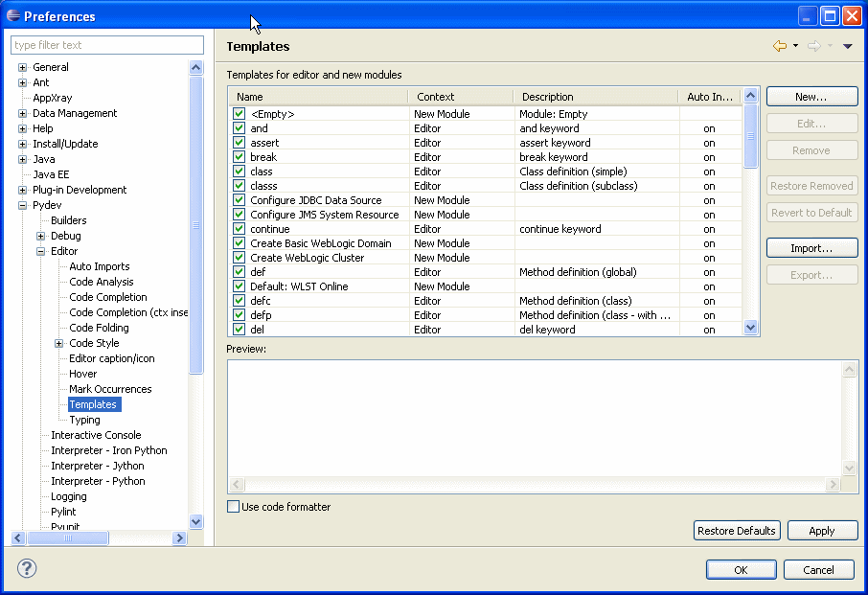Click the back navigation arrow icon
This screenshot has width=868, height=595.
click(x=779, y=46)
